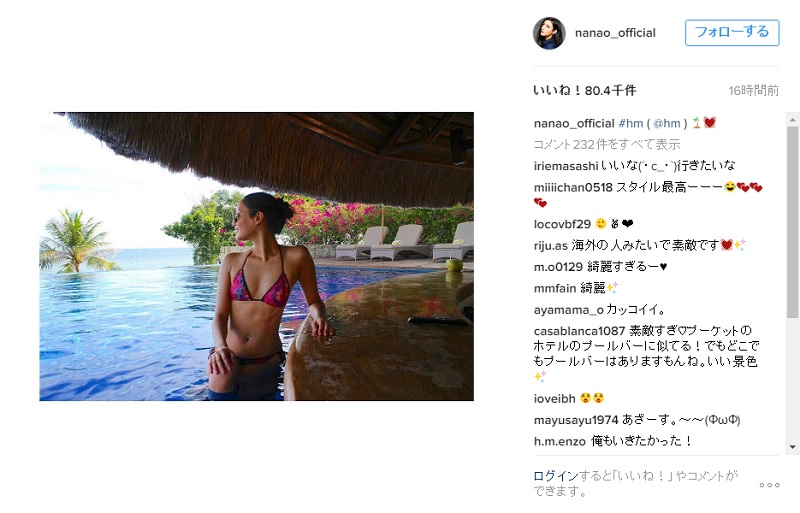Expand all 232 comments
This screenshot has height=513, width=800.
[607, 144]
